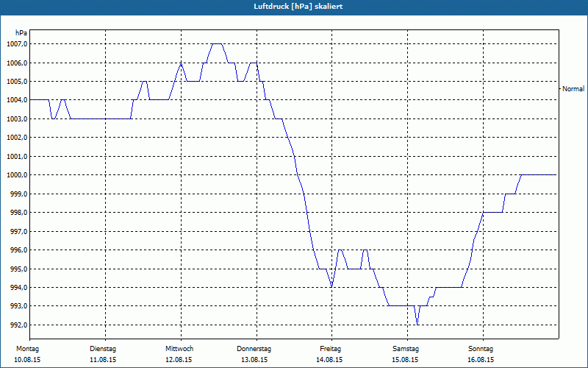This screenshot has height=368, width=588.
Task: Click the 1007,0 axis value
Action: (x=17, y=44)
